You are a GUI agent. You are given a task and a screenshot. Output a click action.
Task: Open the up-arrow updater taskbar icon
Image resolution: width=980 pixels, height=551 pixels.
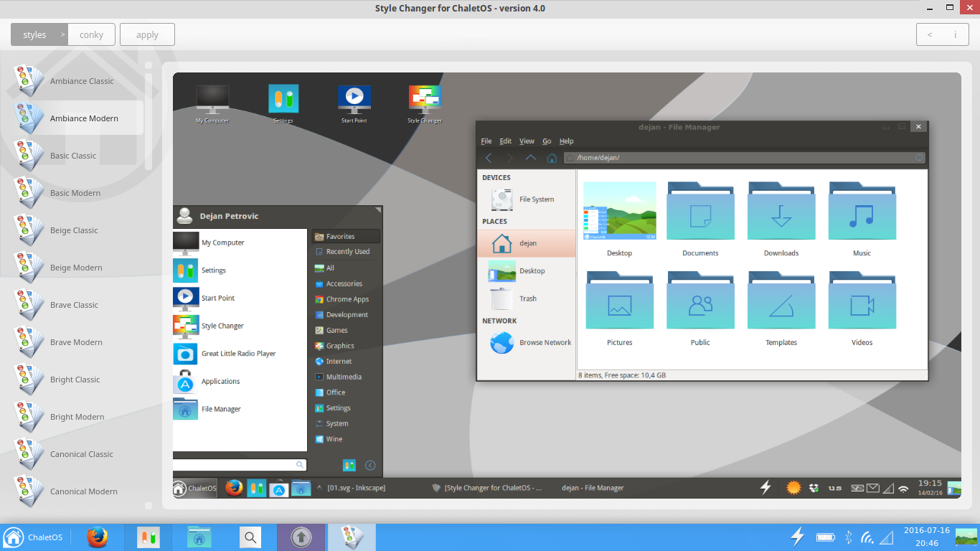(x=301, y=537)
